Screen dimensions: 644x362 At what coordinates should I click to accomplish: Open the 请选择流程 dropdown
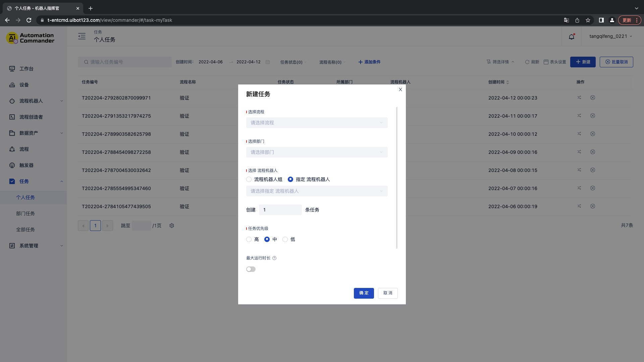(x=317, y=123)
